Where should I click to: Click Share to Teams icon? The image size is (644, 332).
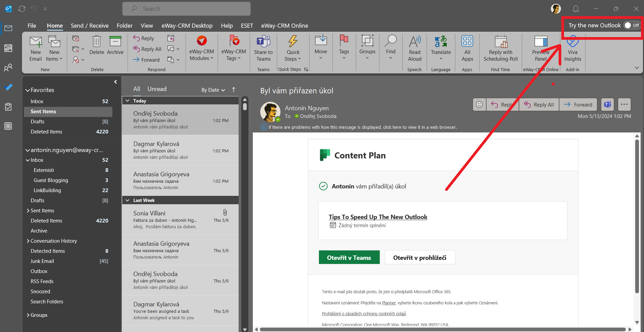point(263,41)
